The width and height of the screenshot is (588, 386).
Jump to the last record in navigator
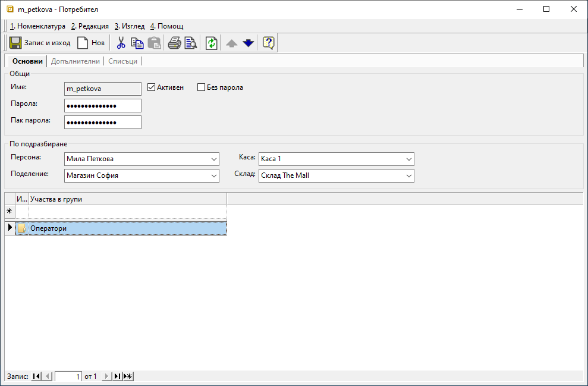pyautogui.click(x=117, y=376)
